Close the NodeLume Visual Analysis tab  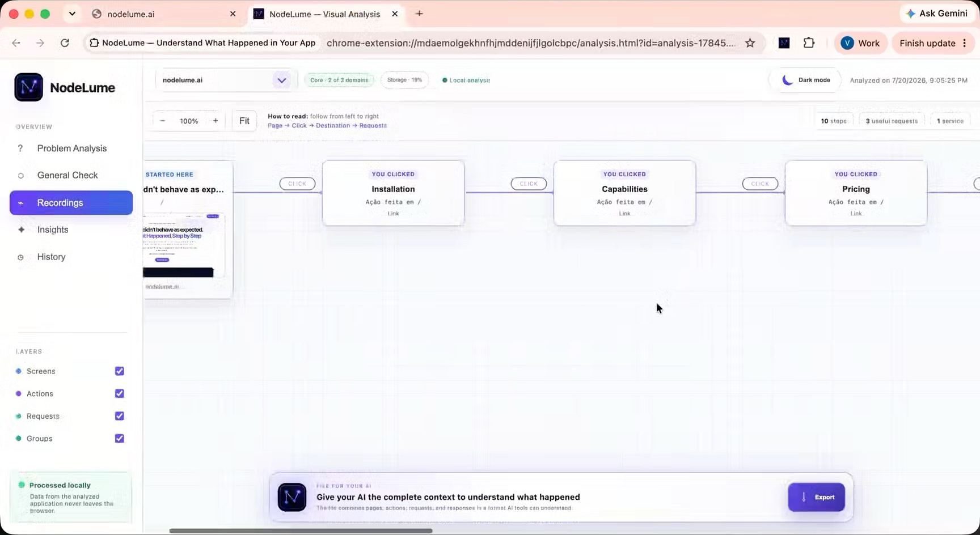(x=395, y=14)
